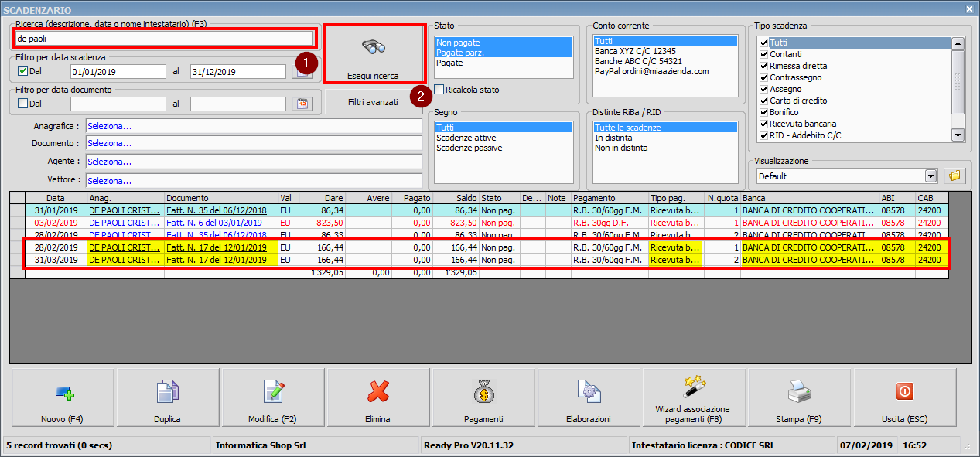Click the red Elimina icon
The width and height of the screenshot is (980, 457).
pos(377,393)
